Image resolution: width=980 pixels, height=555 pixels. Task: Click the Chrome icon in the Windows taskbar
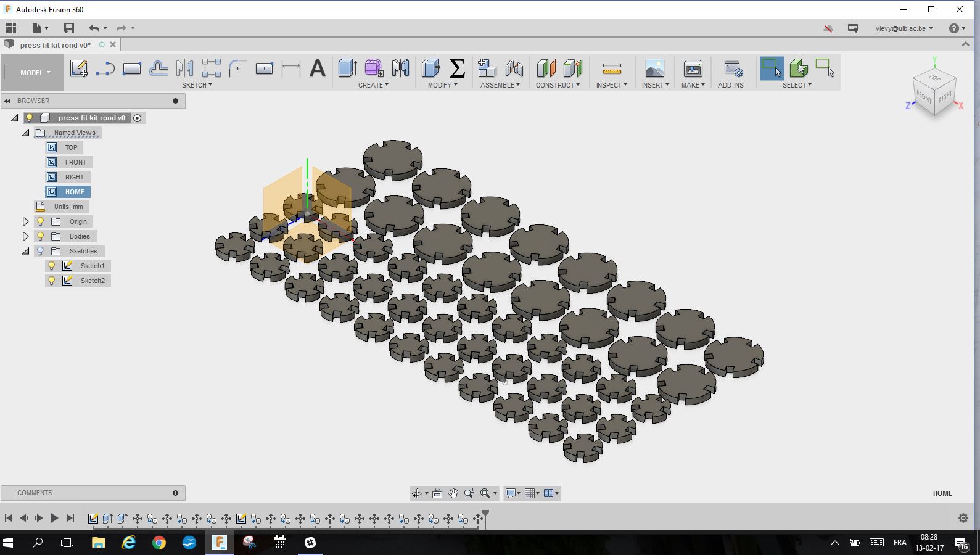click(159, 543)
